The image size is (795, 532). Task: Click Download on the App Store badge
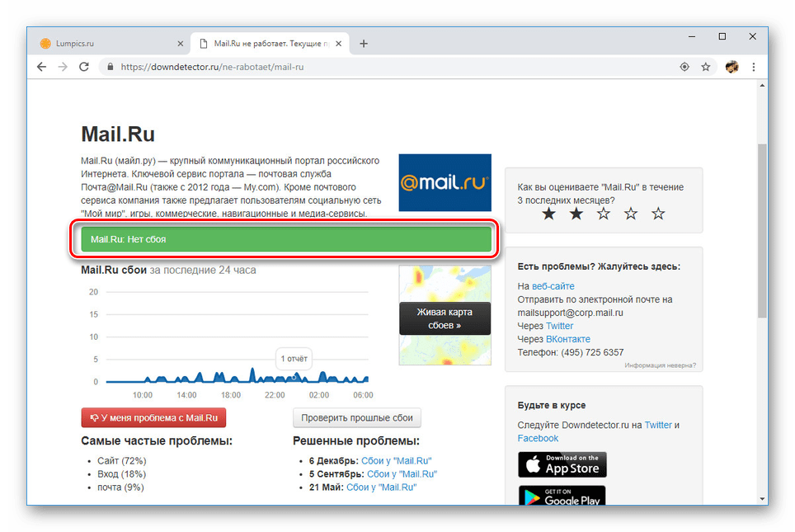(x=562, y=464)
